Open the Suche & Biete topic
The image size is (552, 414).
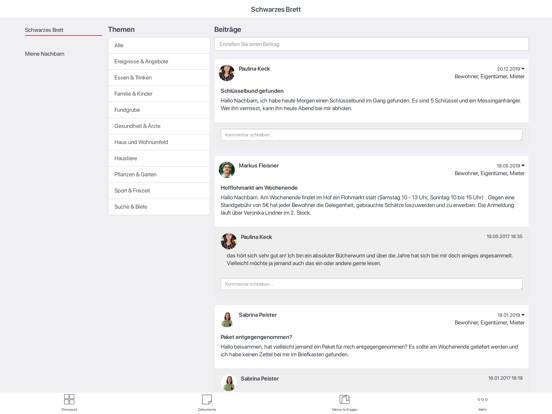coord(159,207)
